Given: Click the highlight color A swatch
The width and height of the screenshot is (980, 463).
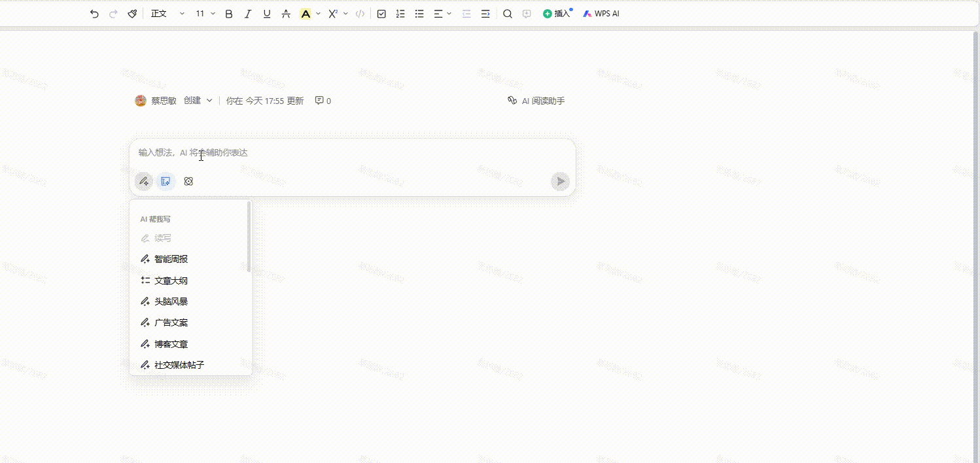Looking at the screenshot, I should click(x=306, y=14).
